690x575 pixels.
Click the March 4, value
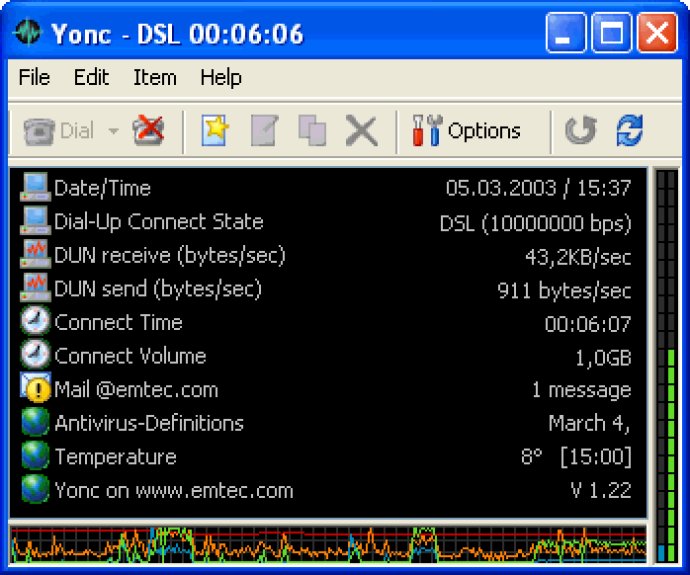point(590,424)
